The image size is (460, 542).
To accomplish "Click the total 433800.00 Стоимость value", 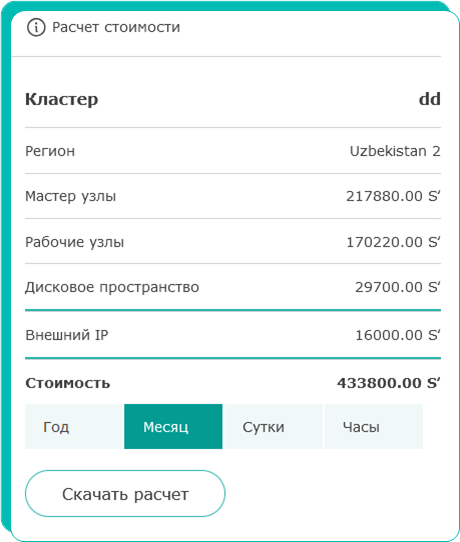I will (x=389, y=383).
